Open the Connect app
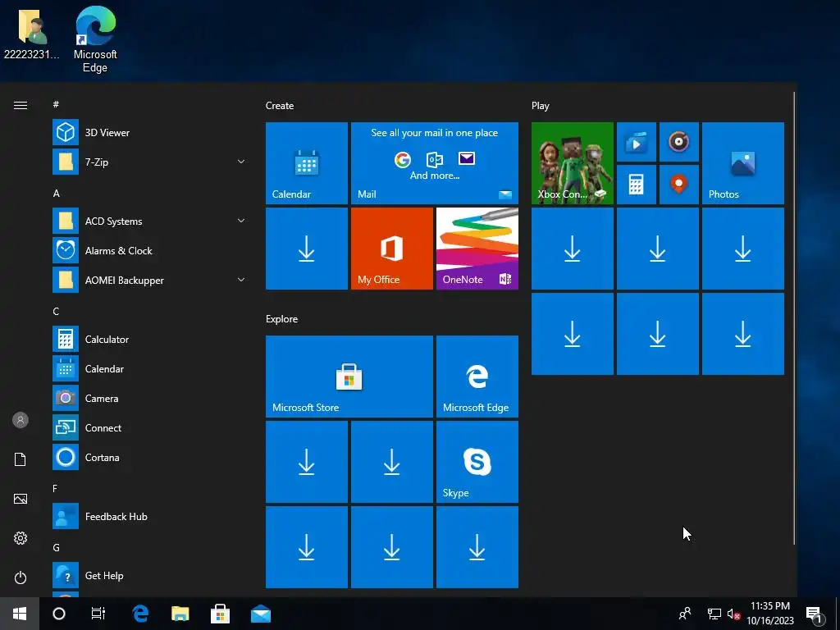The height and width of the screenshot is (630, 840). point(150,427)
